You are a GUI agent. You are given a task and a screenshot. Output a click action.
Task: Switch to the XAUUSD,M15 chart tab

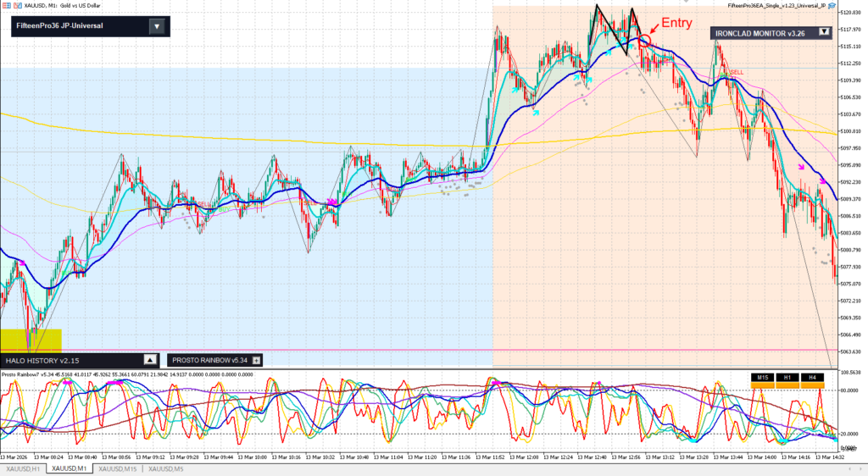point(117,468)
